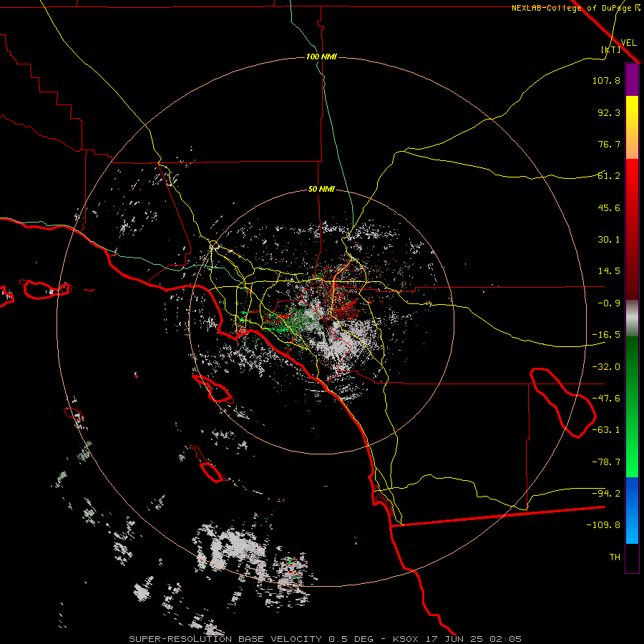Pick the blue segment of the color bar
Image resolution: width=644 pixels, height=644 pixels.
coord(632,510)
